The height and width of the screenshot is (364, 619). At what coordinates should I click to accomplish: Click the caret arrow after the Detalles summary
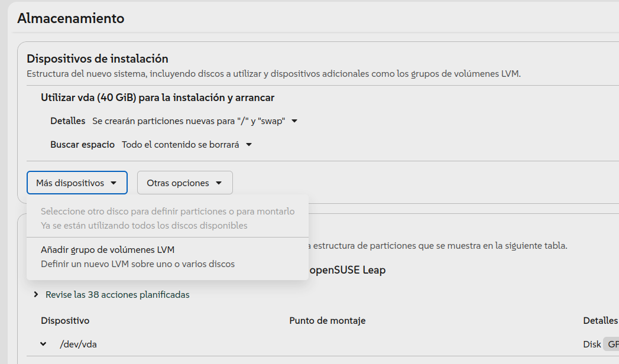294,121
